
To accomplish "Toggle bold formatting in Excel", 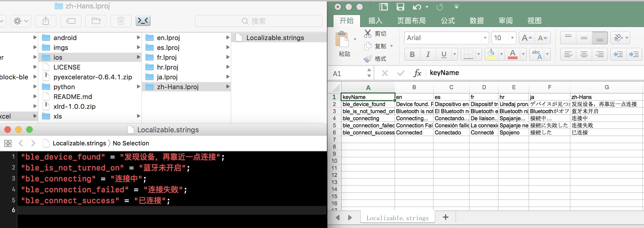I will pyautogui.click(x=412, y=54).
